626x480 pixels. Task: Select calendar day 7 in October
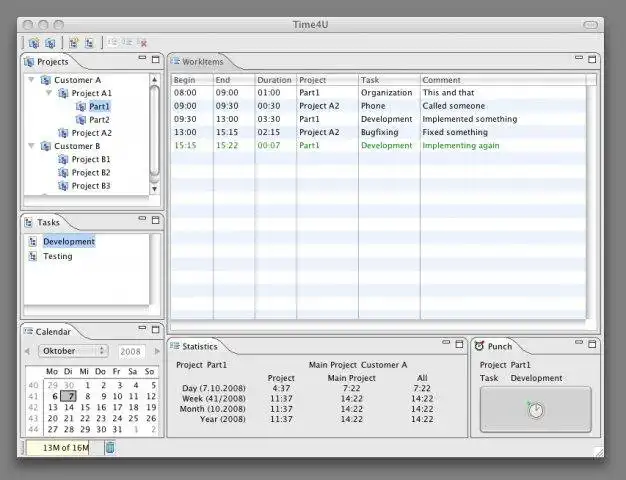pos(69,397)
